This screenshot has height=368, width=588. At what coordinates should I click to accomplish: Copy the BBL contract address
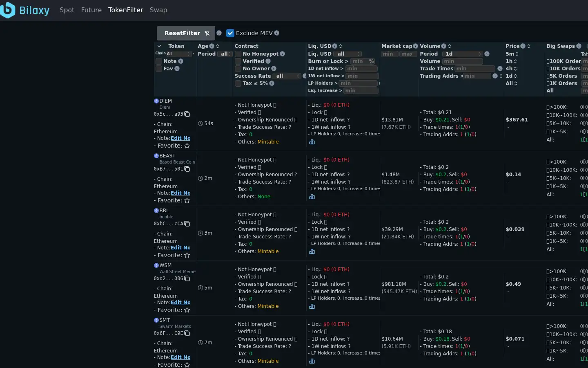[187, 224]
